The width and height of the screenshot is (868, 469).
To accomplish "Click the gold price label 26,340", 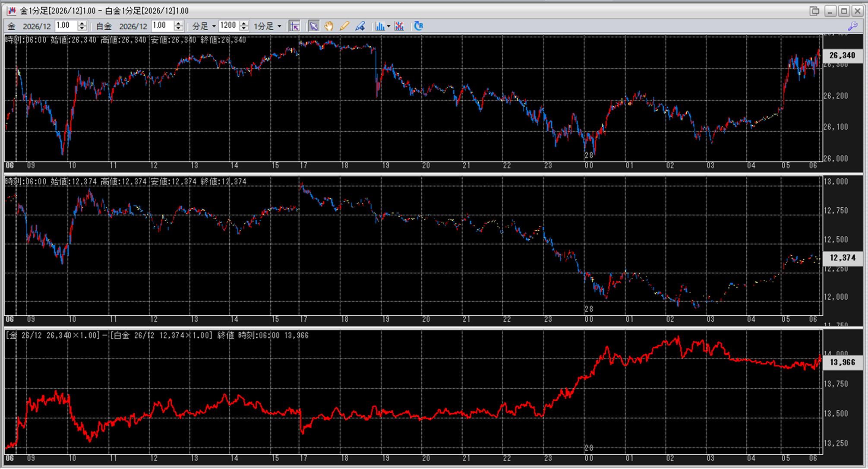I will pos(842,56).
